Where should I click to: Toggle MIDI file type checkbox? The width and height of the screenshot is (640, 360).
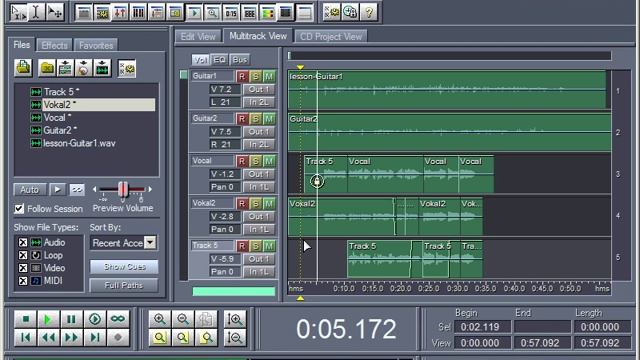23,281
